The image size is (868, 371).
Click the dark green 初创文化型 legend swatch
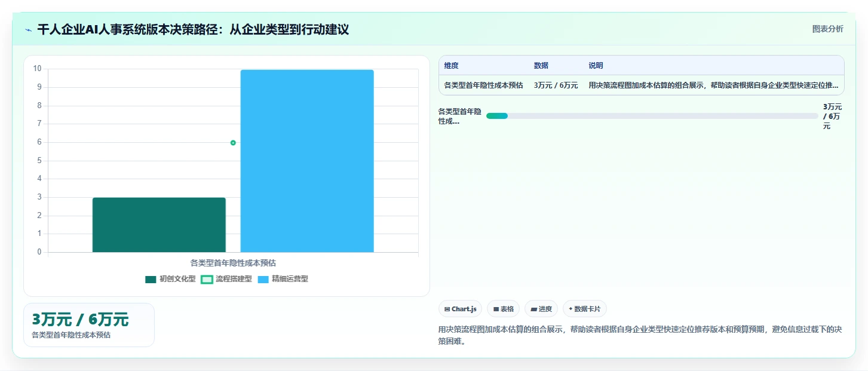(x=151, y=279)
